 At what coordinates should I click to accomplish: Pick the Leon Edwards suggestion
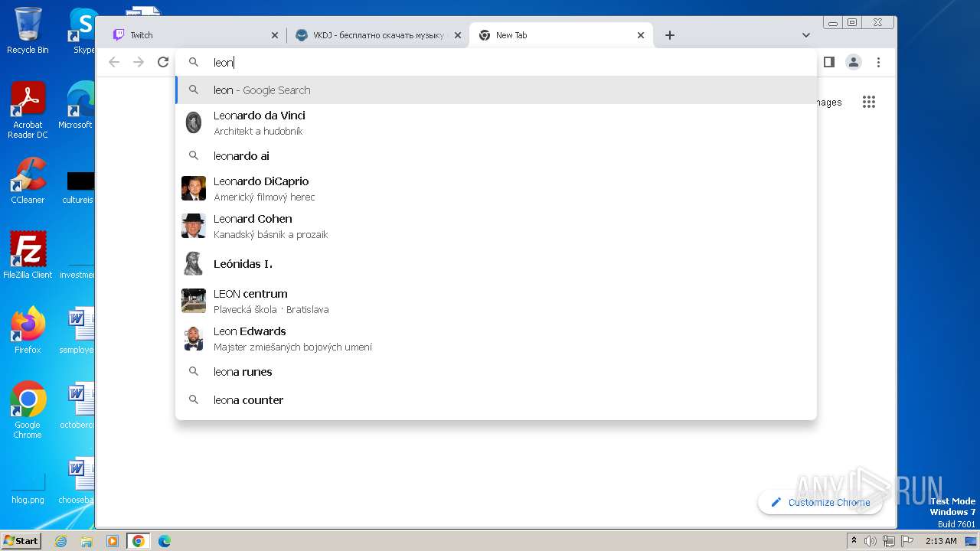tap(496, 338)
